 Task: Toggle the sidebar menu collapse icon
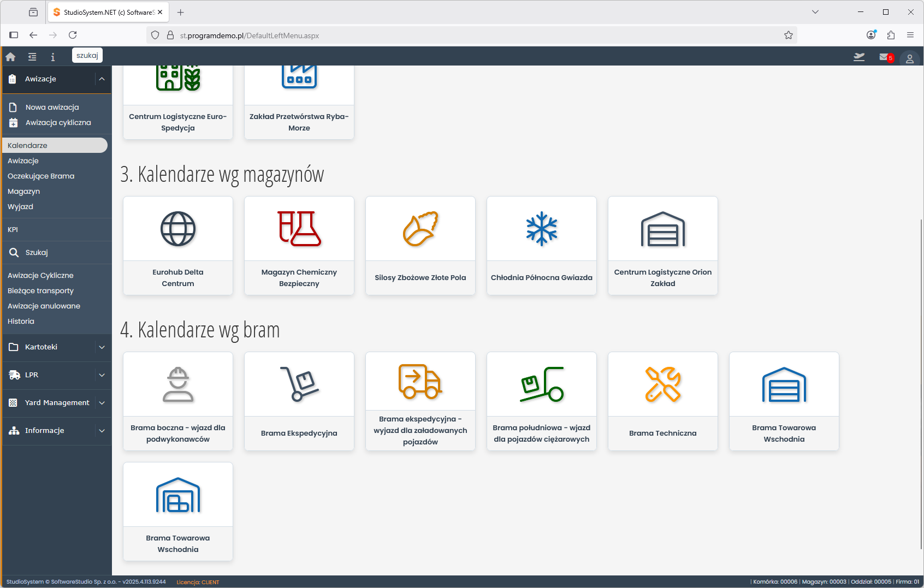click(x=32, y=57)
